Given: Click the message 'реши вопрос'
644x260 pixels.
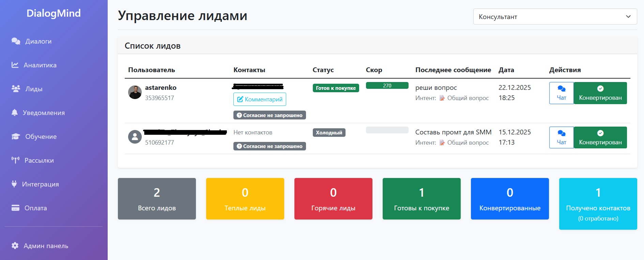Looking at the screenshot, I should click(436, 87).
